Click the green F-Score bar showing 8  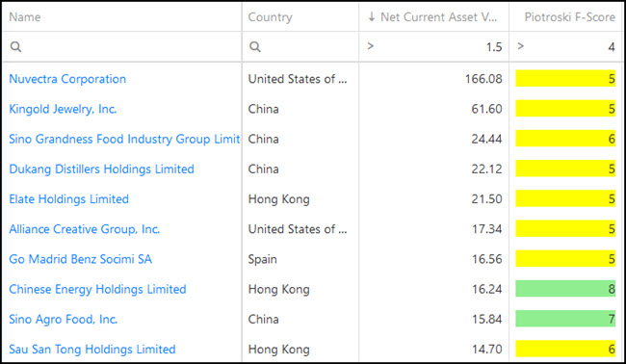[565, 289]
